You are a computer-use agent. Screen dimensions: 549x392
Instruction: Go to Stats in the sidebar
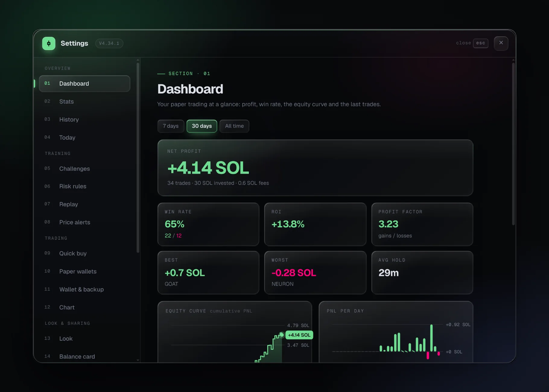84,102
